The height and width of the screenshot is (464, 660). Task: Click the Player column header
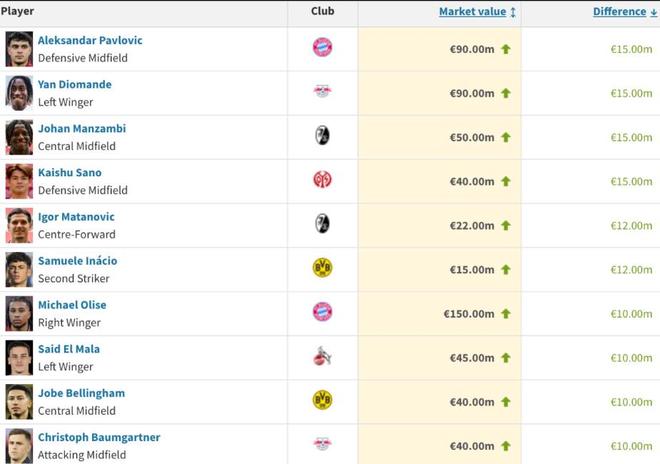pyautogui.click(x=17, y=11)
